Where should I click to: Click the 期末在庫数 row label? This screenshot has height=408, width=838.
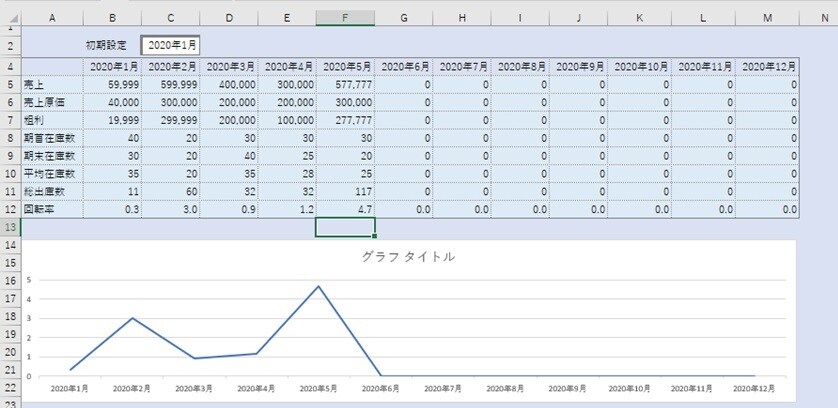(x=52, y=156)
